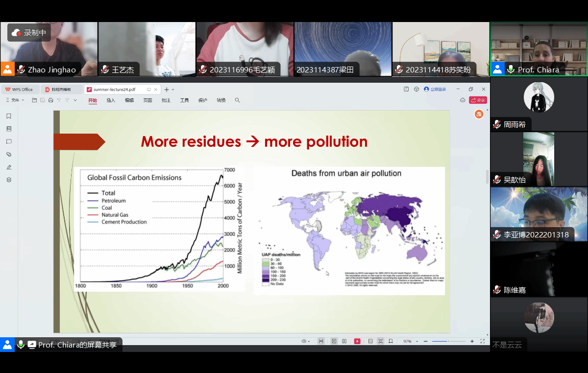Open the bookmark panel in left sidebar
This screenshot has width=588, height=373.
pyautogui.click(x=9, y=117)
